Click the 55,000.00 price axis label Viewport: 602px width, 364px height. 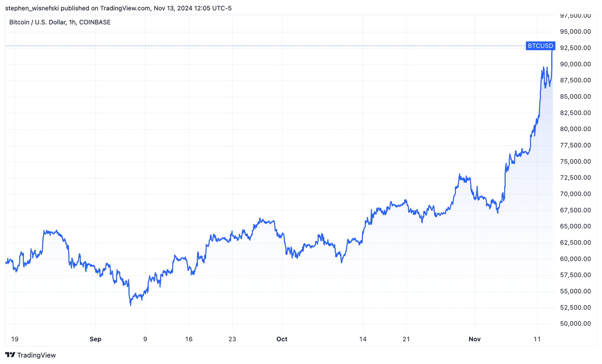click(x=576, y=291)
